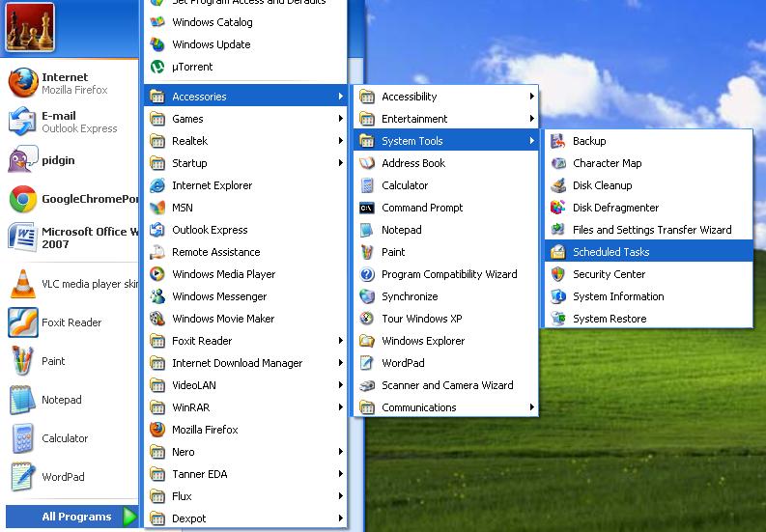This screenshot has height=532, width=766.
Task: Select the System Tools menu entry
Action: 445,141
